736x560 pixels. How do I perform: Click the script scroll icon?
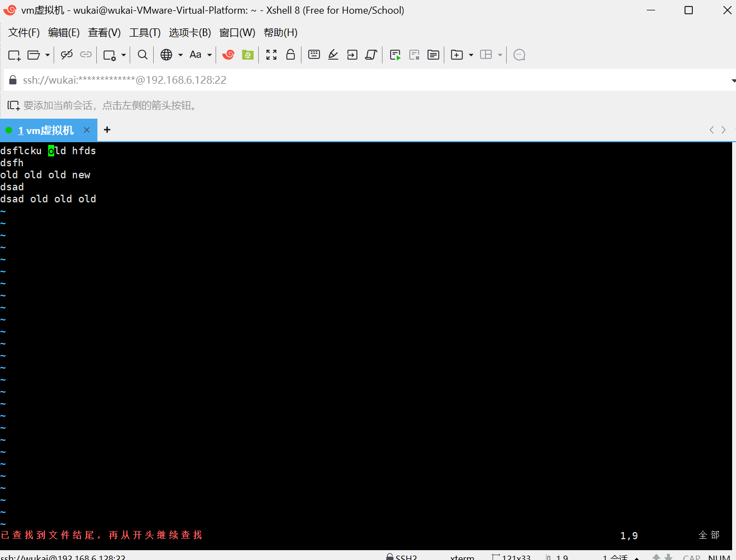click(371, 55)
